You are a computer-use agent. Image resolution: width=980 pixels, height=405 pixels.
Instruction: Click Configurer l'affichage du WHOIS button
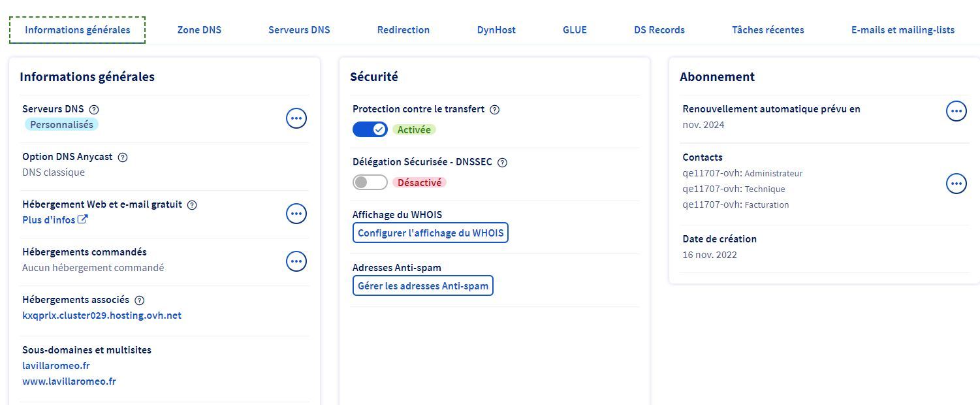430,233
